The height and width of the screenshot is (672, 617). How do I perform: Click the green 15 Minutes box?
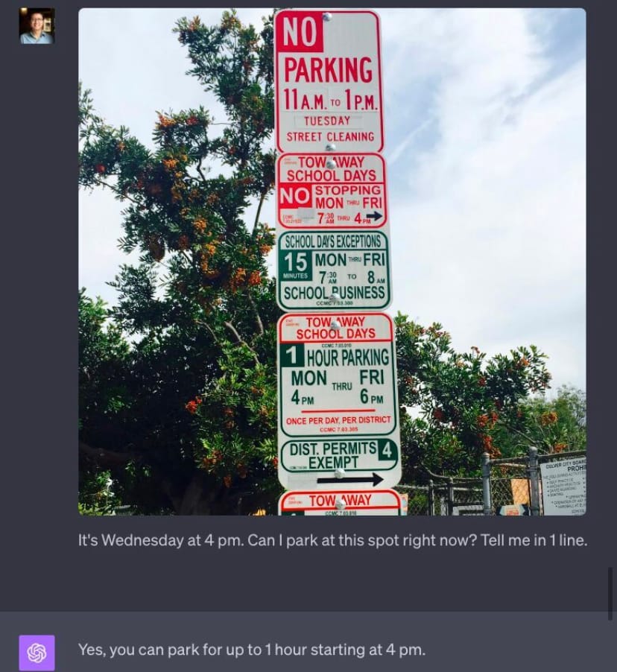click(295, 266)
